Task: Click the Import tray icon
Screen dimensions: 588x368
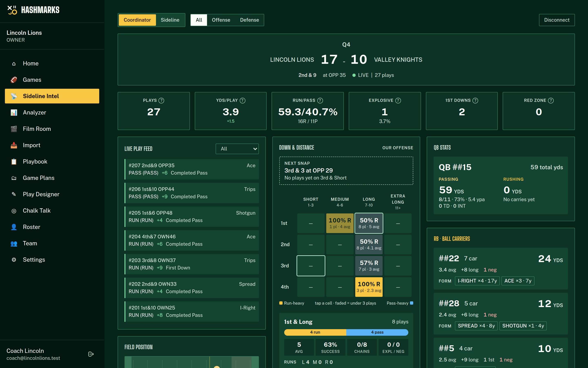Action: (14, 145)
